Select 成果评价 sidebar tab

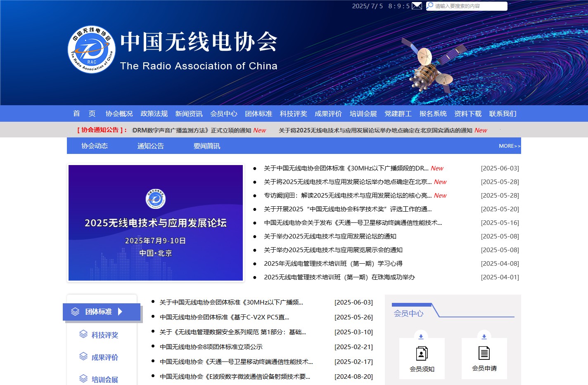[x=104, y=357]
